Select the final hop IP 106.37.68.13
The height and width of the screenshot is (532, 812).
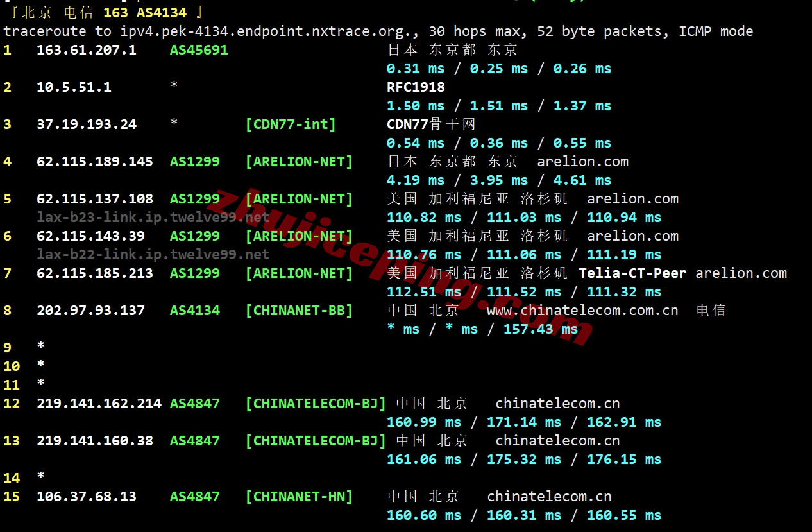coord(86,497)
